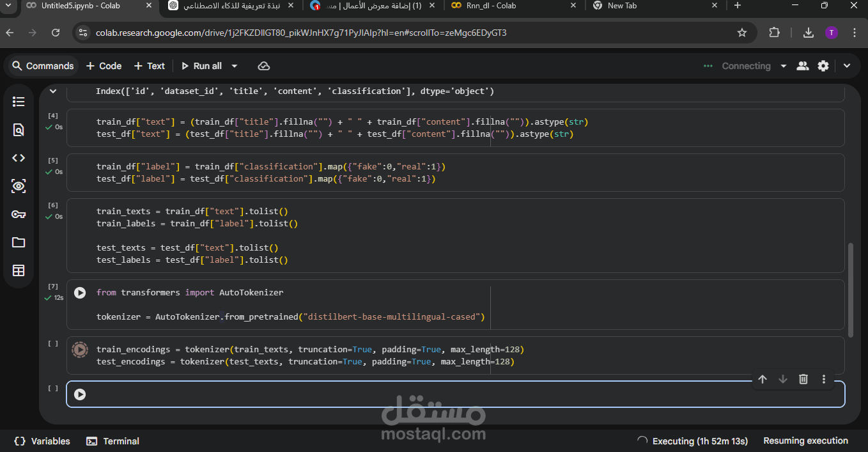Click the train_df label mapping line
The image size is (868, 452).
coord(271,167)
